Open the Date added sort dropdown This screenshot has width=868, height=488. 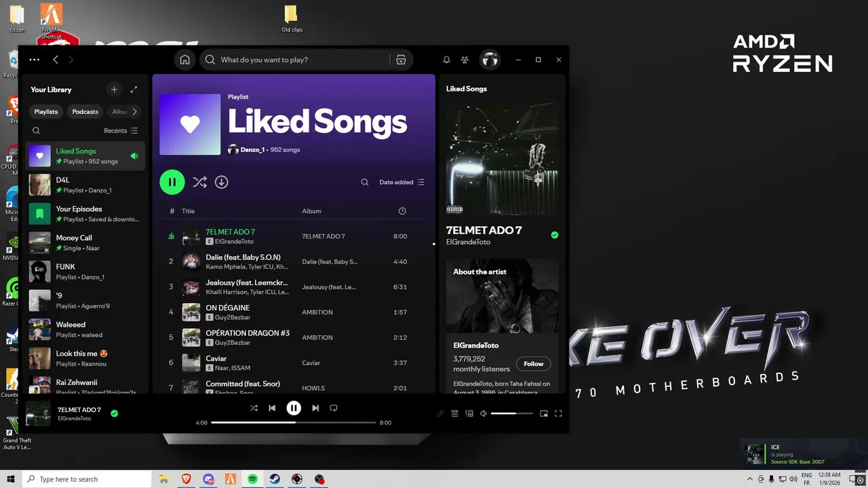(x=401, y=182)
